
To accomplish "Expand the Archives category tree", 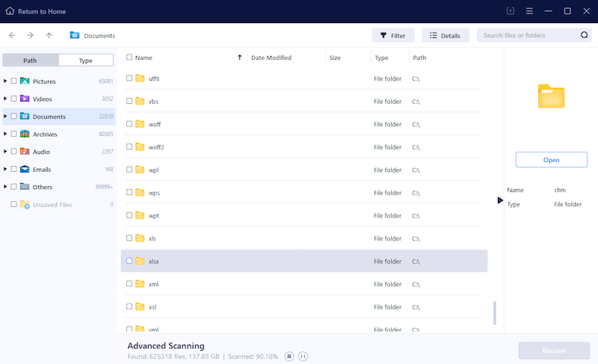I will tap(6, 134).
